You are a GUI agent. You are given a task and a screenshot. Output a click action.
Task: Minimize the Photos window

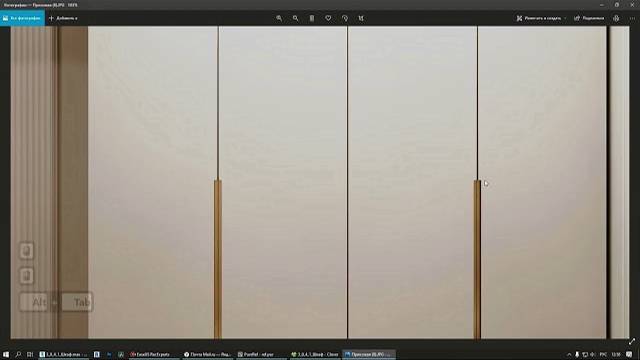(x=602, y=5)
